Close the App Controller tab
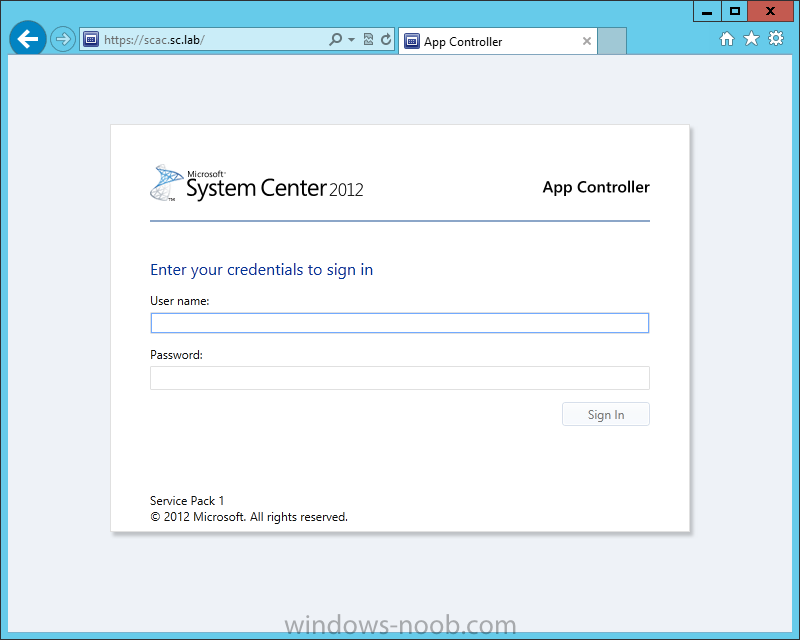This screenshot has width=800, height=640. click(x=587, y=41)
